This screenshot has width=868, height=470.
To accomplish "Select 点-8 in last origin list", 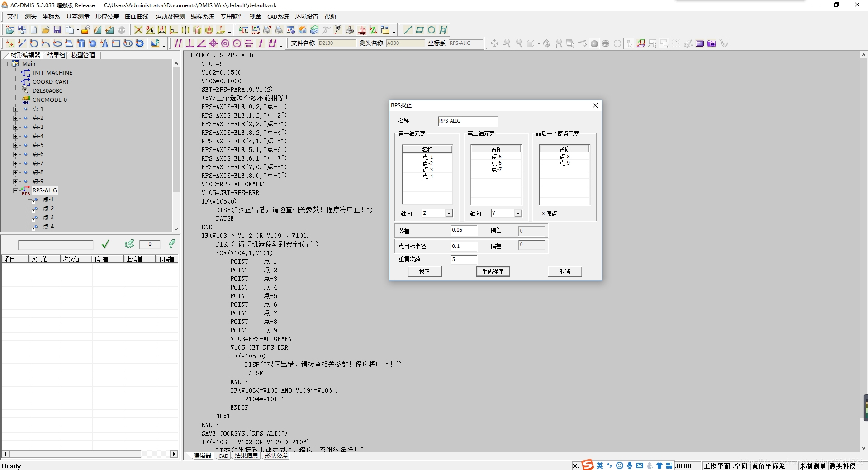I will pos(565,157).
